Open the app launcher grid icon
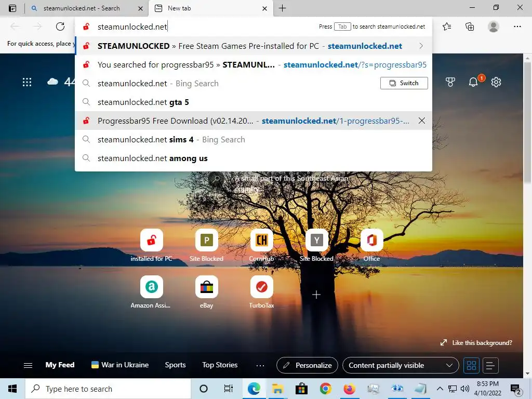Screen dimensions: 532x399 tap(27, 82)
